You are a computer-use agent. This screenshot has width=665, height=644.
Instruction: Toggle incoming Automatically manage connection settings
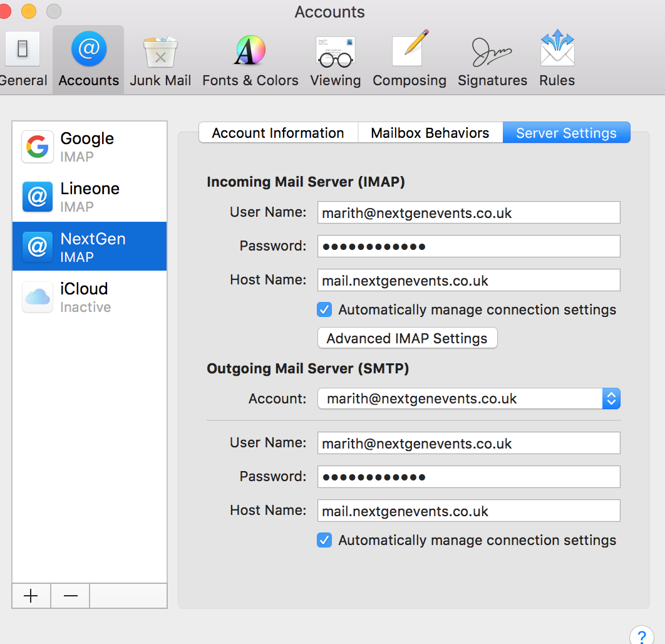[x=324, y=309]
